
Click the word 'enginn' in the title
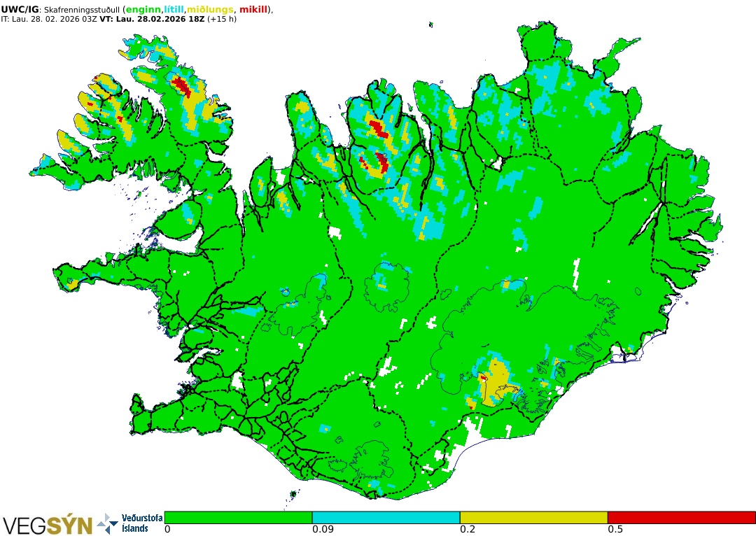[x=143, y=10]
